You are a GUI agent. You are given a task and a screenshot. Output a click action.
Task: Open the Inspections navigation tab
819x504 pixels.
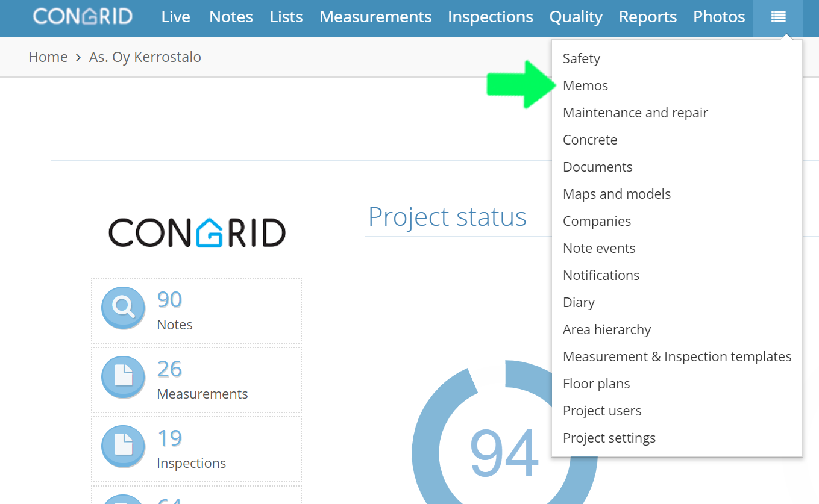coord(491,17)
